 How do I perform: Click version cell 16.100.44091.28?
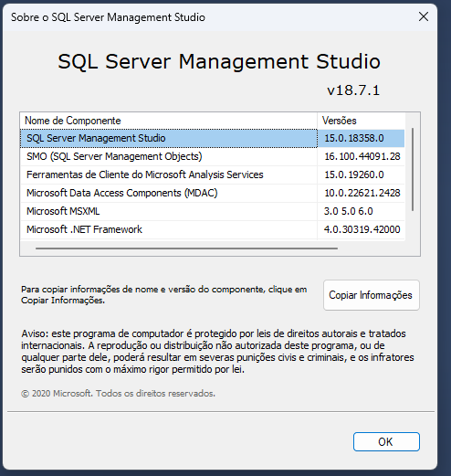362,156
